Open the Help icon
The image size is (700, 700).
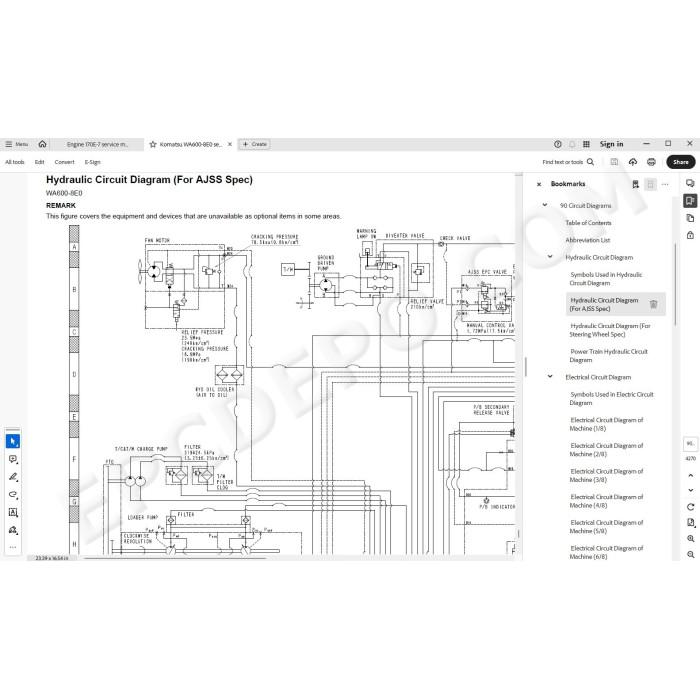click(558, 144)
